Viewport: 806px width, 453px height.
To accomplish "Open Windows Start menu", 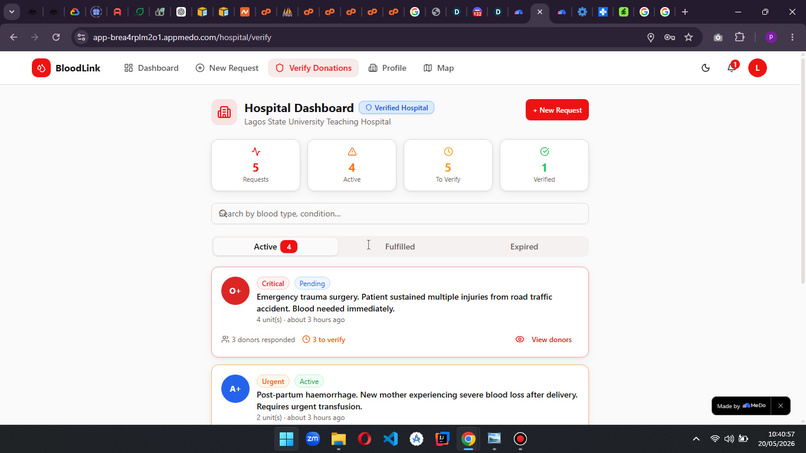I will point(286,439).
